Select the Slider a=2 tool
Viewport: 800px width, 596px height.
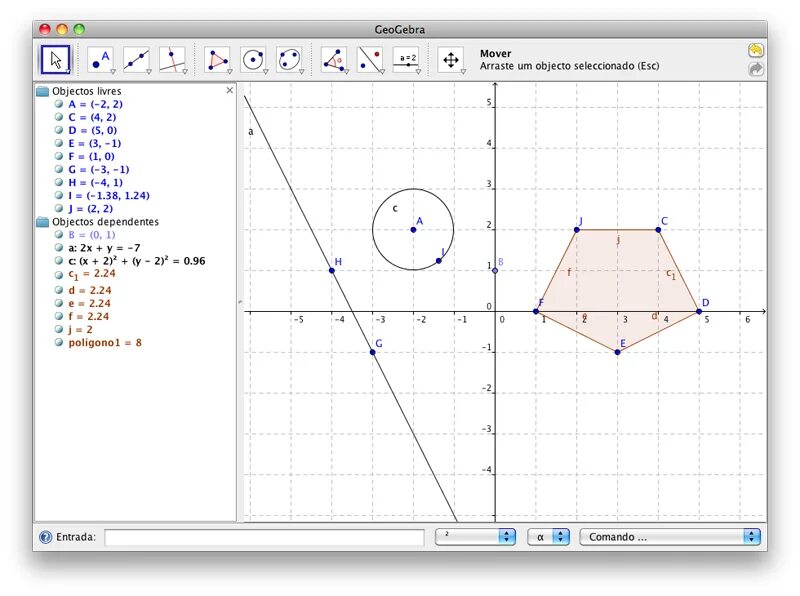[x=406, y=60]
